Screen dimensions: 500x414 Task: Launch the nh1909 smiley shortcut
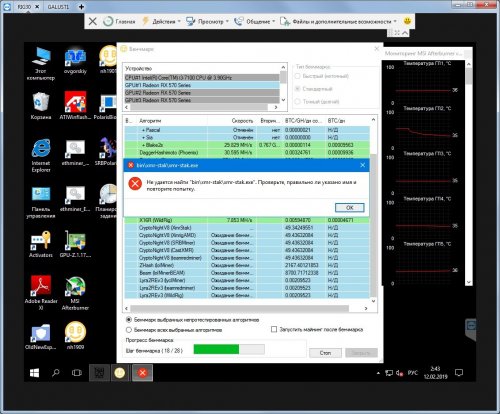click(x=75, y=335)
